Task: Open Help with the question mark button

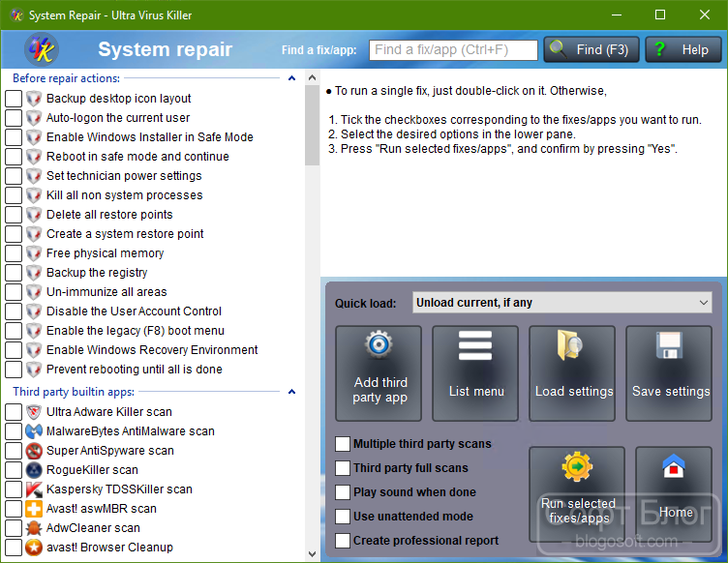Action: click(x=682, y=49)
